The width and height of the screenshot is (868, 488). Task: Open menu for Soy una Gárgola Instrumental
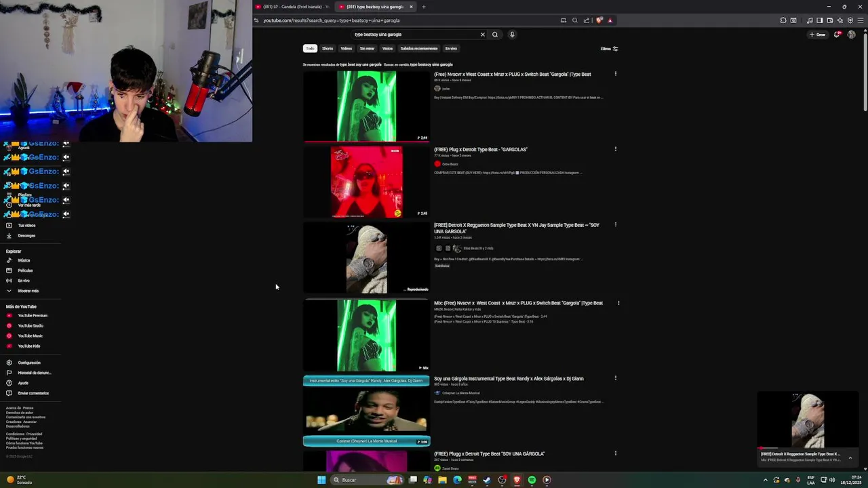616,378
